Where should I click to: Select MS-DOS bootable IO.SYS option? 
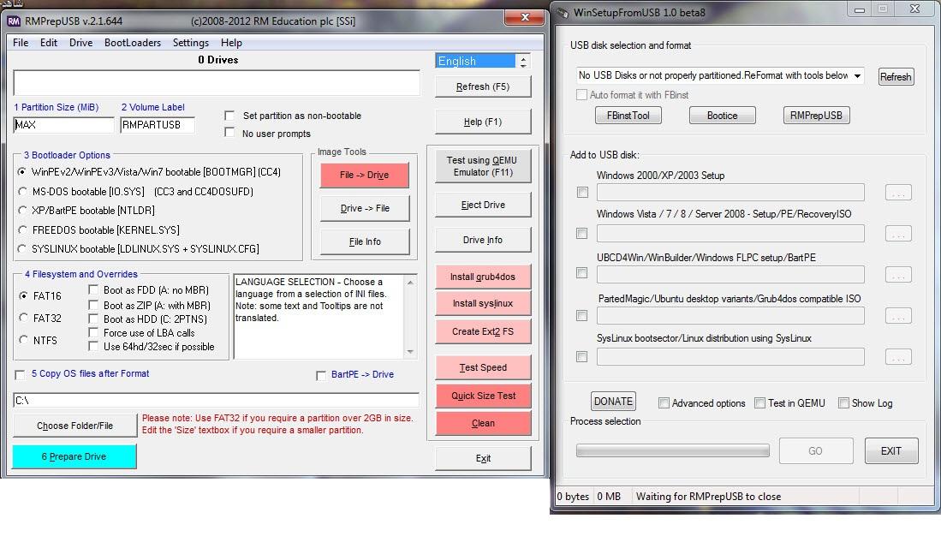point(22,192)
